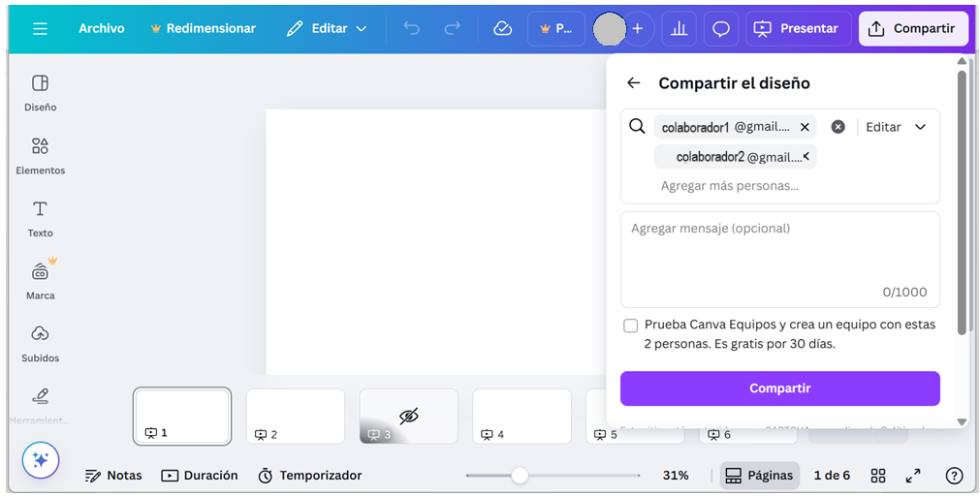Open the comments speech bubble icon
The height and width of the screenshot is (496, 980).
[x=720, y=29]
